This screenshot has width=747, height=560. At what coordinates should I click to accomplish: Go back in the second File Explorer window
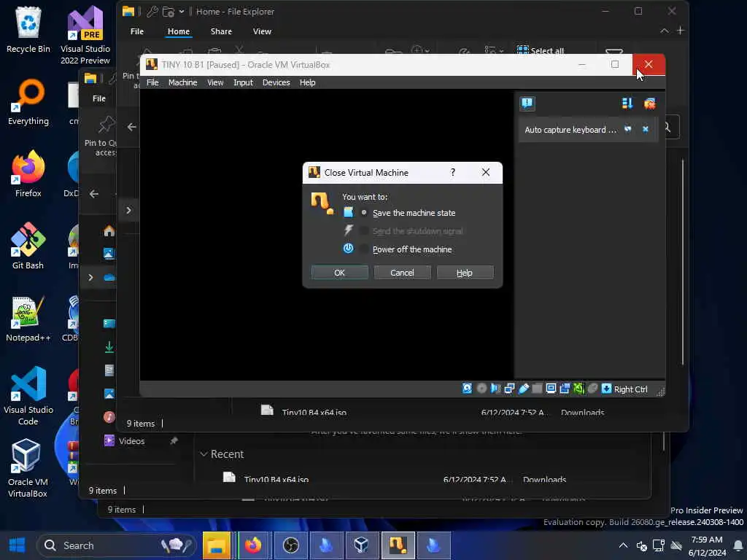click(94, 194)
